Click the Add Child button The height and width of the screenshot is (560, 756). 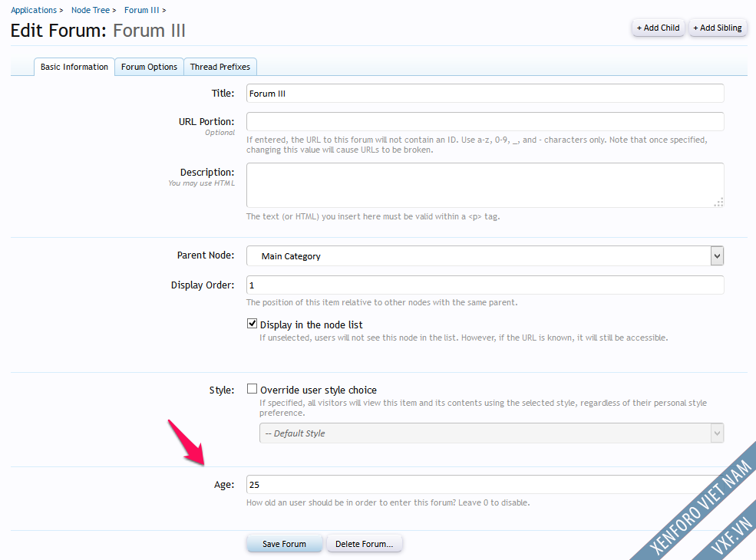tap(658, 28)
